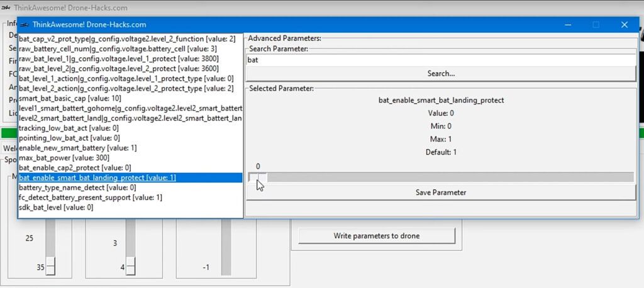Select bat_cap_v2_prot_type parameter row

(130, 39)
